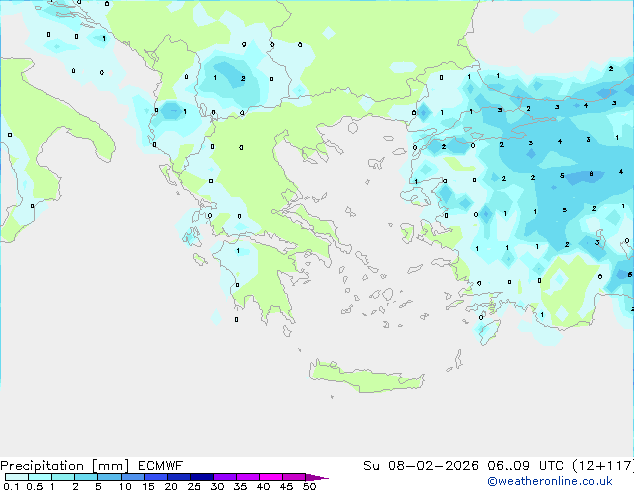
Task: Select the 5–10 mm legend swatch
Action: [x=109, y=477]
